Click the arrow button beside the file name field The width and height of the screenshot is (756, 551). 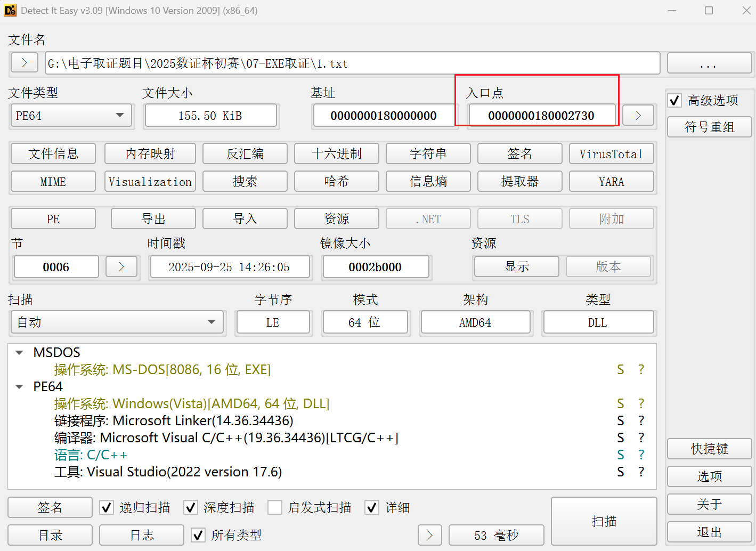tap(24, 63)
